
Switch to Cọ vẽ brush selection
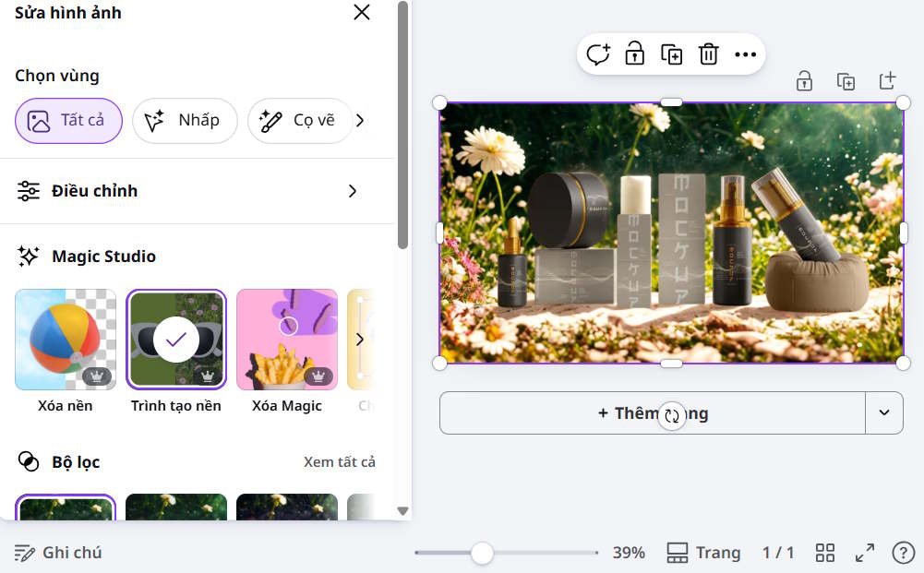point(299,120)
